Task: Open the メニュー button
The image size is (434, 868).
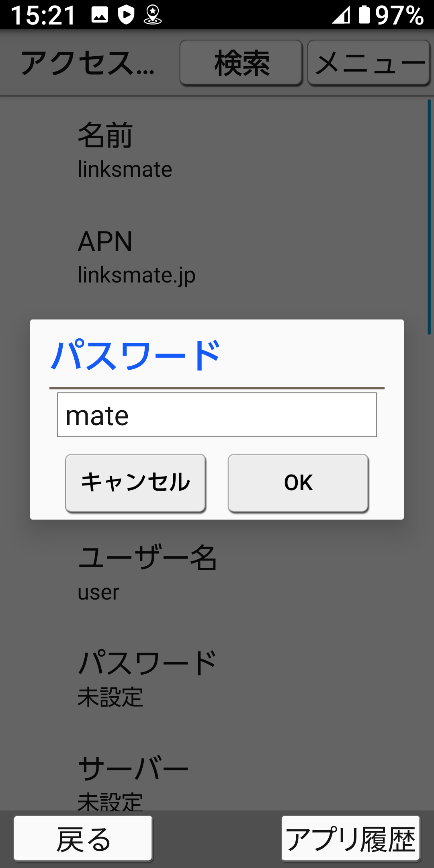Action: pyautogui.click(x=369, y=63)
